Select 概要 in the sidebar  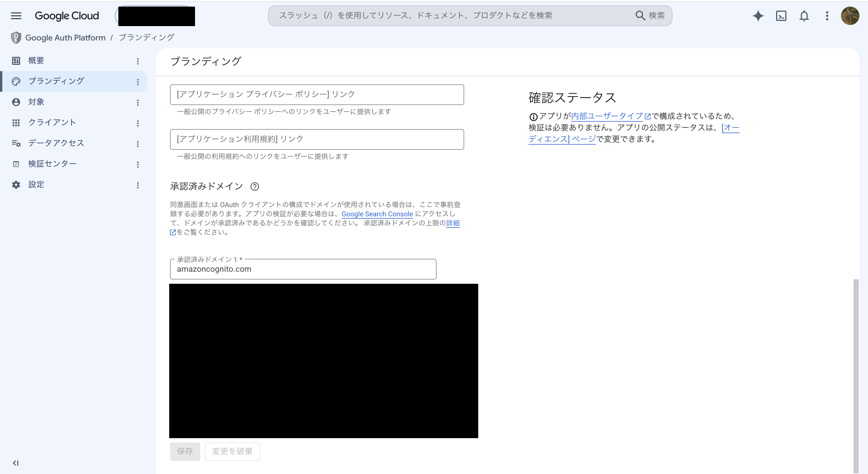(74, 61)
